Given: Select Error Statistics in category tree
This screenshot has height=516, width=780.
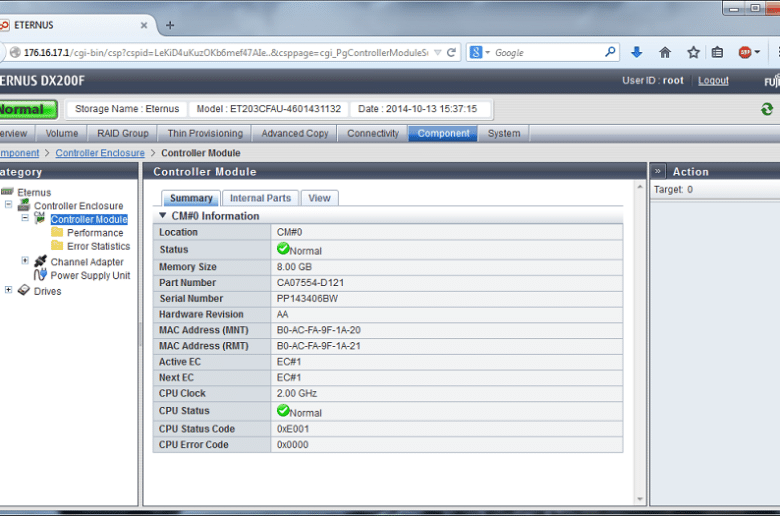Looking at the screenshot, I should click(98, 246).
